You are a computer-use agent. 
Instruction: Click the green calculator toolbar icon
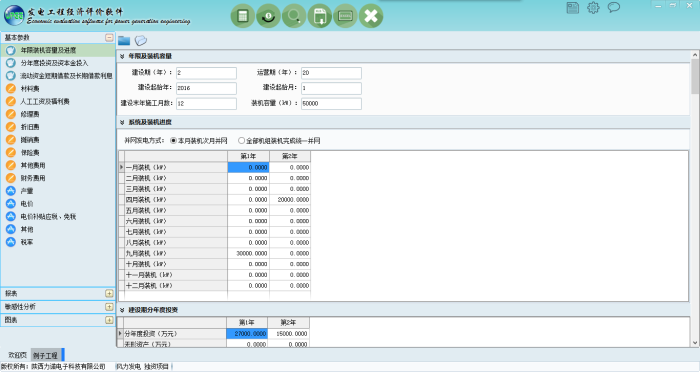(243, 16)
